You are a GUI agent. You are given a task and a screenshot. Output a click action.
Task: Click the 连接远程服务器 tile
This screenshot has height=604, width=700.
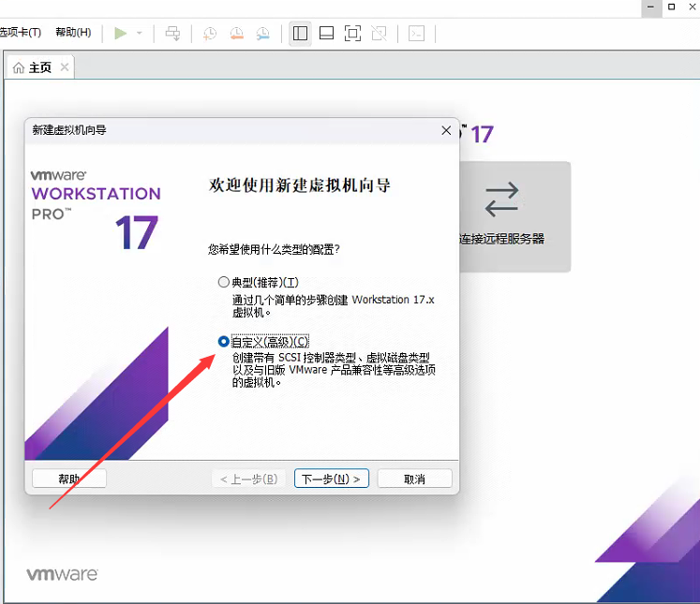coord(514,217)
